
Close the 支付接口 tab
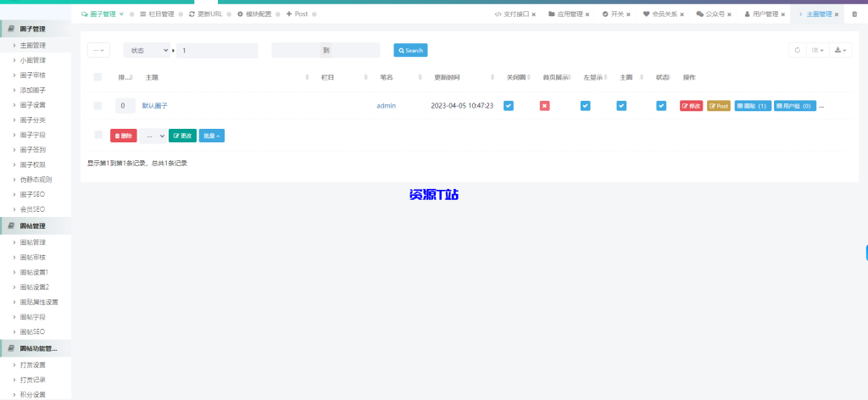(534, 14)
